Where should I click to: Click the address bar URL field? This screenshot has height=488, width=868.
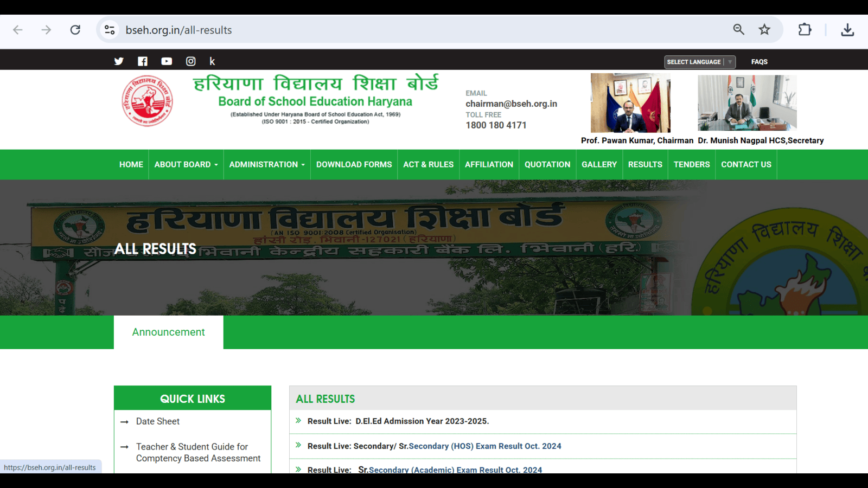380,30
